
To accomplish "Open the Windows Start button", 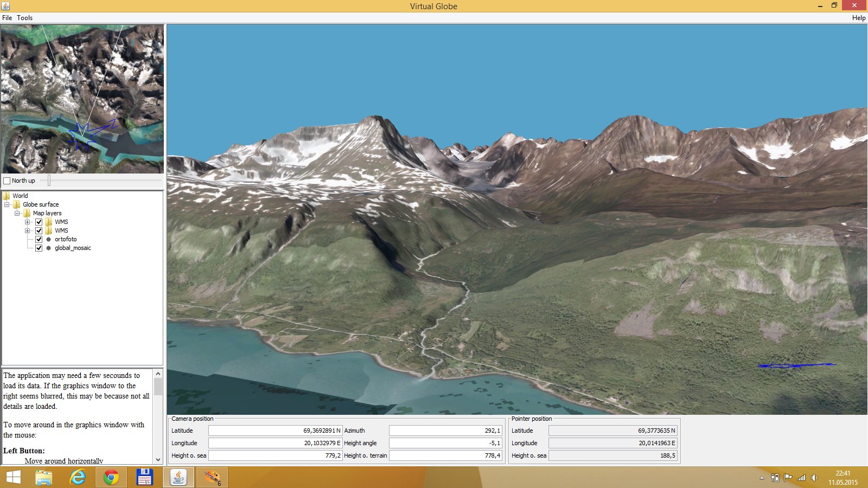I will pyautogui.click(x=13, y=478).
